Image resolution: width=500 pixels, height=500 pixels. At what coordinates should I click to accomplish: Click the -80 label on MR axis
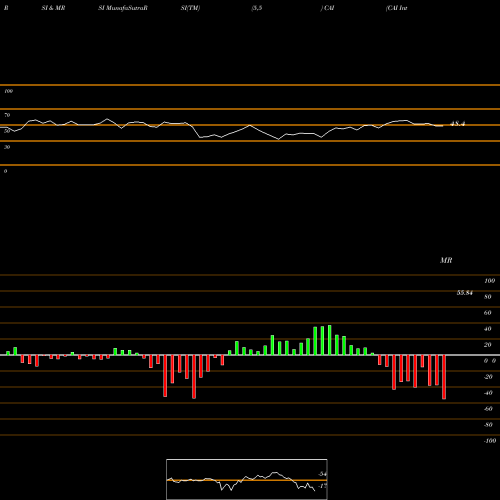tap(488, 425)
